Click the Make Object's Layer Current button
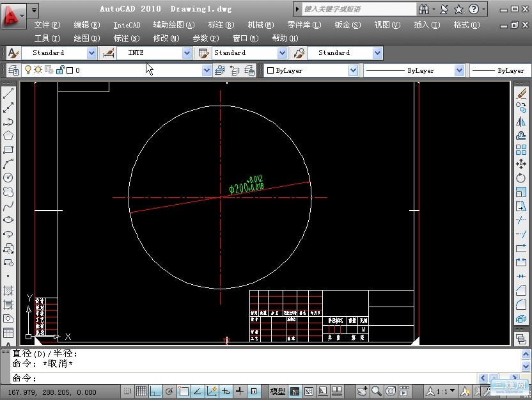 [x=220, y=70]
